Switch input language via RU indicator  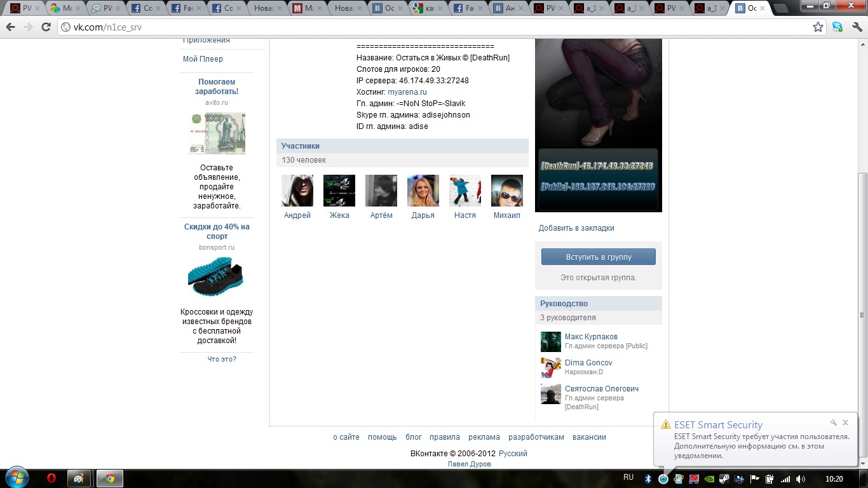pos(628,478)
